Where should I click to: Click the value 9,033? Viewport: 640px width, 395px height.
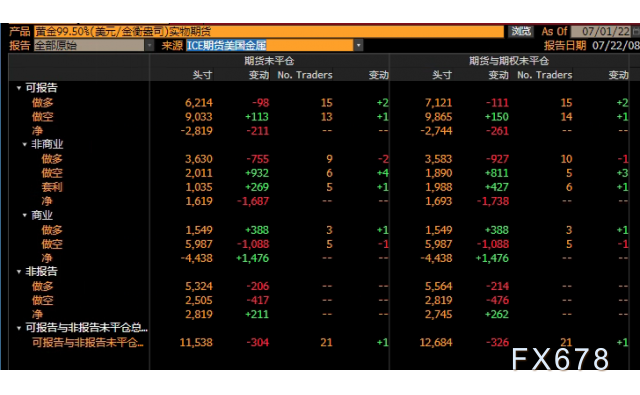coord(199,117)
